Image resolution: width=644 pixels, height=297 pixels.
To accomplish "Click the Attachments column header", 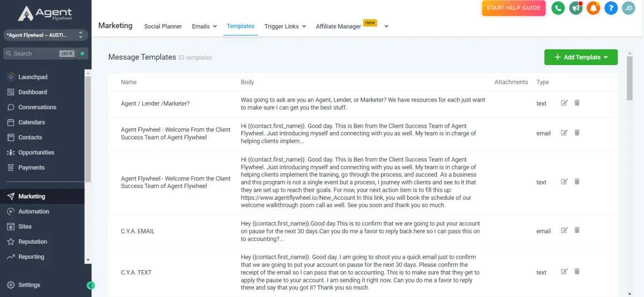I will [x=511, y=82].
